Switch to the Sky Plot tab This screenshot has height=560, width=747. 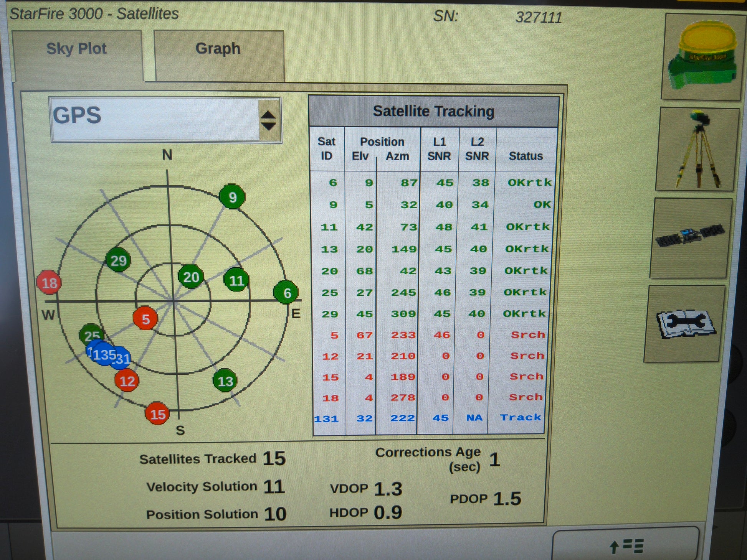click(x=76, y=49)
